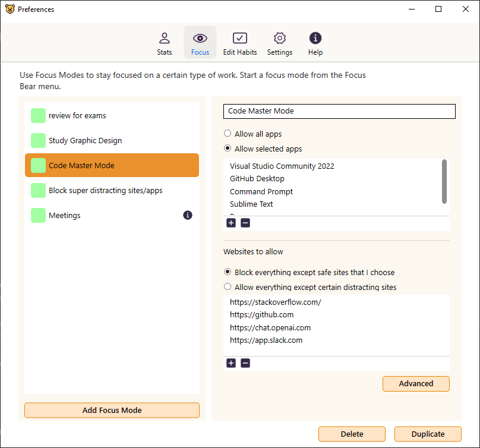Select the Meetings focus mode

click(x=112, y=215)
